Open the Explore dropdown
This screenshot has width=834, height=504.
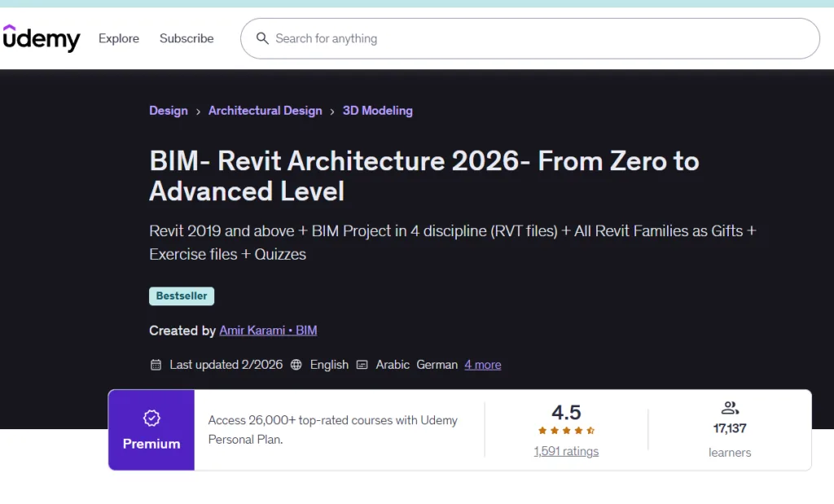point(119,38)
